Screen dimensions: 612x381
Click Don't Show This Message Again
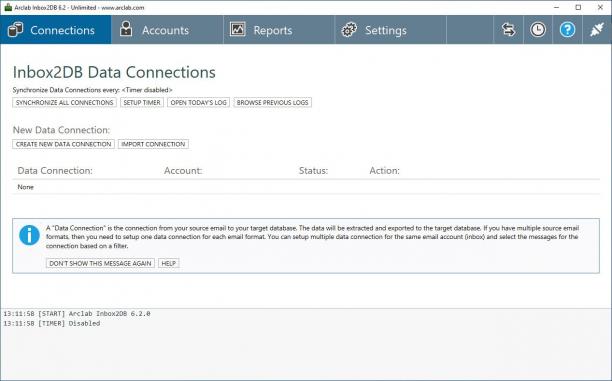click(100, 263)
